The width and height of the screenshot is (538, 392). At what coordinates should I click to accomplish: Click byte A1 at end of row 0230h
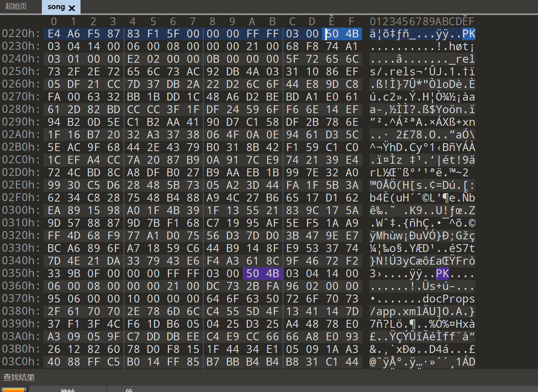tap(352, 47)
